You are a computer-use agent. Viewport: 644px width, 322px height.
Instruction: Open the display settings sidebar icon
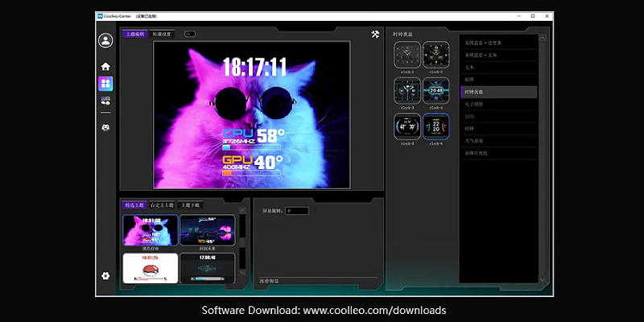pos(105,101)
